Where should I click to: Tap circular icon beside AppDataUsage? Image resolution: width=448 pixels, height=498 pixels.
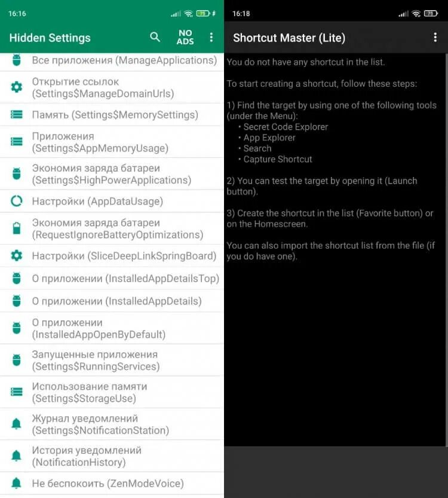point(17,201)
